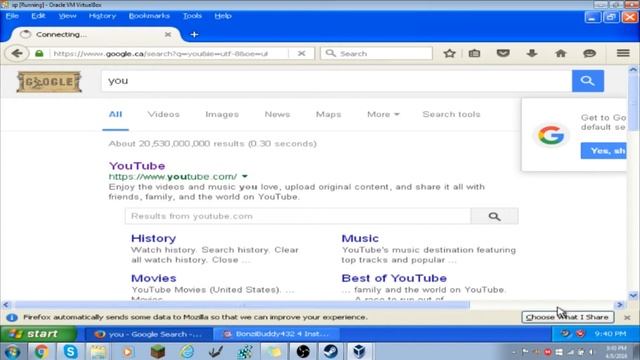Viewport: 640px width, 360px height.
Task: Click the Hello chat bubble icon
Action: (589, 53)
